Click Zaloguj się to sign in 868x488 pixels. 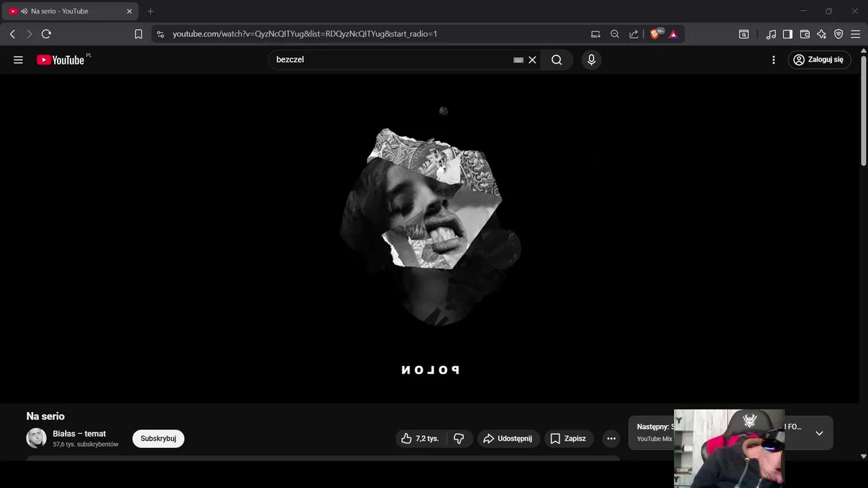point(819,60)
